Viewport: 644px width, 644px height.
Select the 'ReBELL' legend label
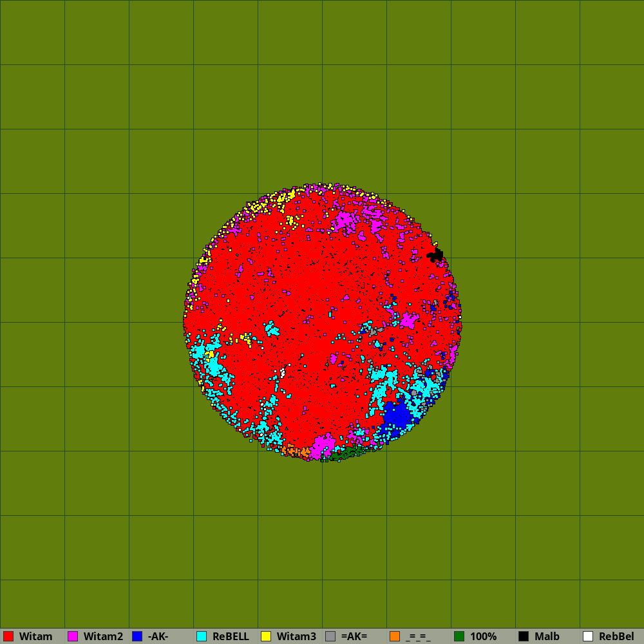coord(231,636)
